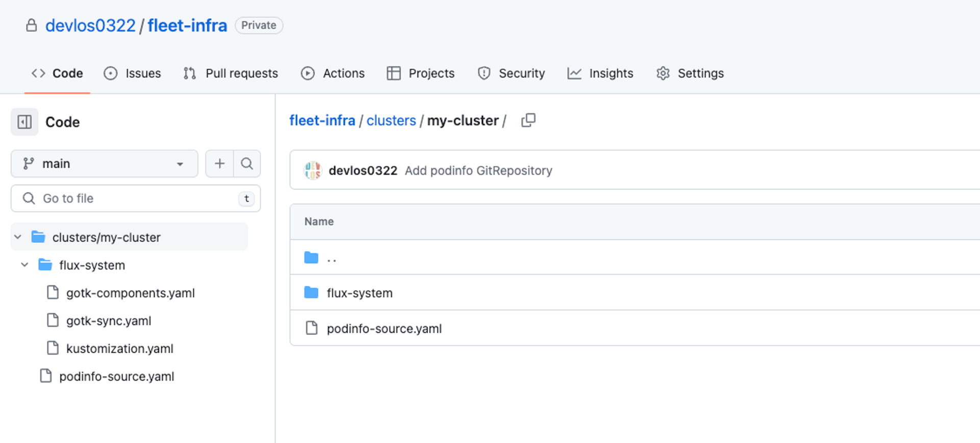Click file icon beside kustomization.yaml in tree
The width and height of the screenshot is (980, 443).
tap(53, 348)
